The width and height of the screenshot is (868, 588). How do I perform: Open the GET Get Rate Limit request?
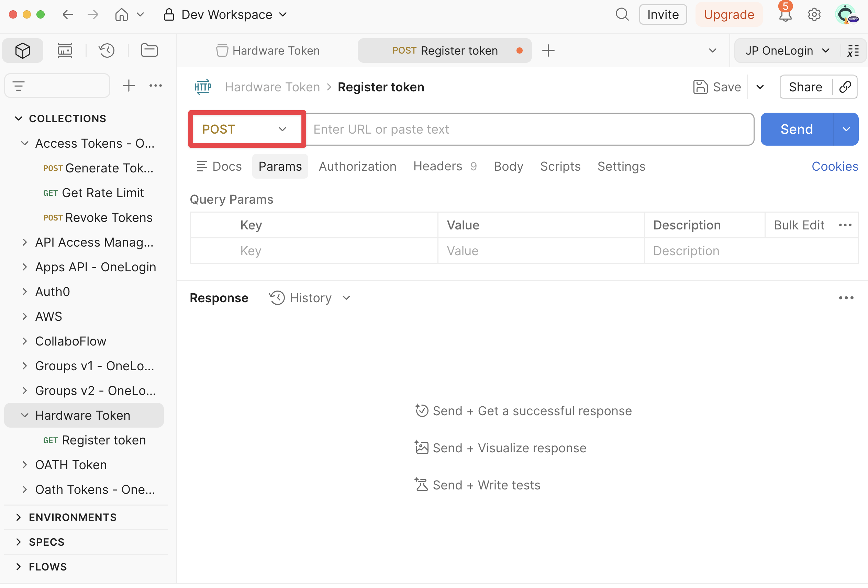pos(93,193)
